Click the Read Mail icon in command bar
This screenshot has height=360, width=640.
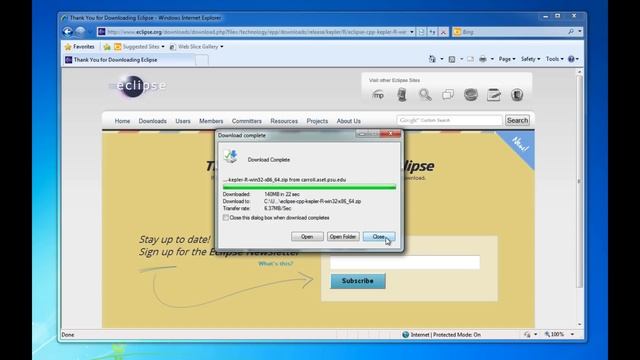coord(471,59)
